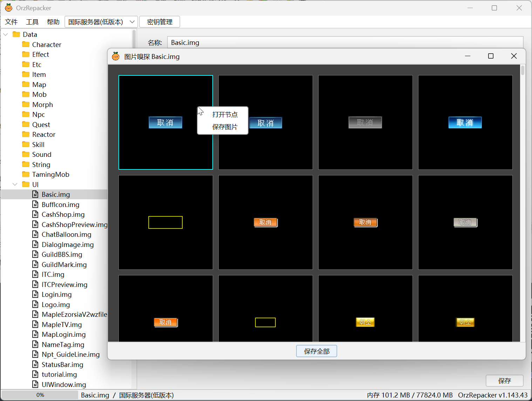Collapse the Data root folder
532x401 pixels.
tap(6, 34)
